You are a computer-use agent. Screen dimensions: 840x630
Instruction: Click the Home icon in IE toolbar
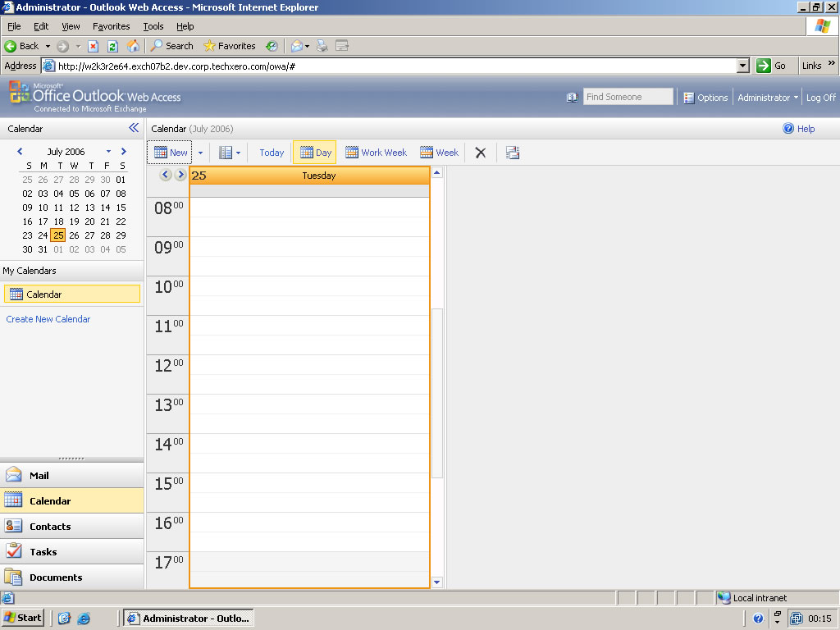tap(133, 46)
